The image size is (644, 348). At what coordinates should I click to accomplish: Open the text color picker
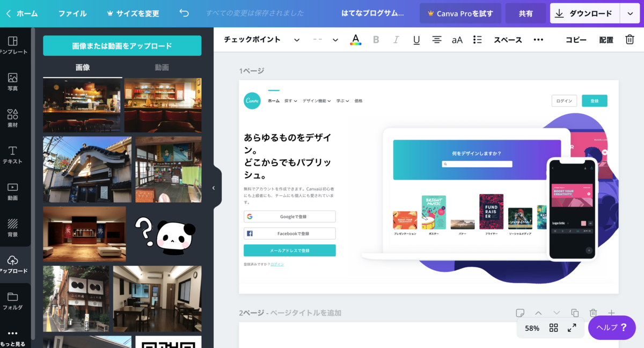(x=355, y=40)
